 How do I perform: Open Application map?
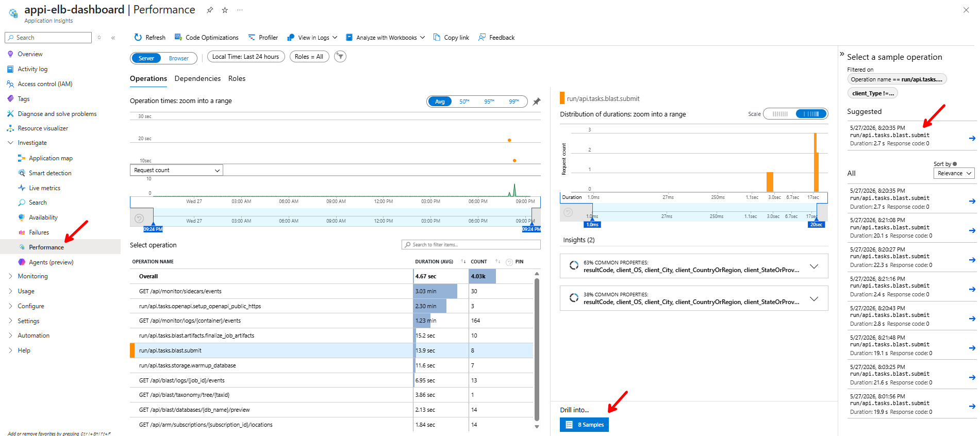[x=51, y=158]
